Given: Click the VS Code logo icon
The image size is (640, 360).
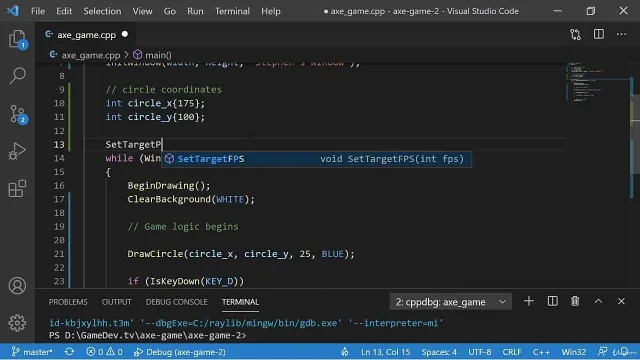Looking at the screenshot, I should (13, 11).
